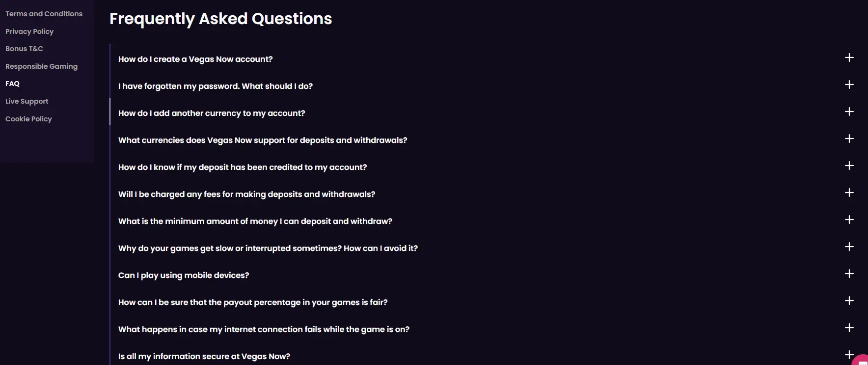The image size is (868, 365).
Task: Click plus icon next to supported currencies question
Action: [x=849, y=139]
